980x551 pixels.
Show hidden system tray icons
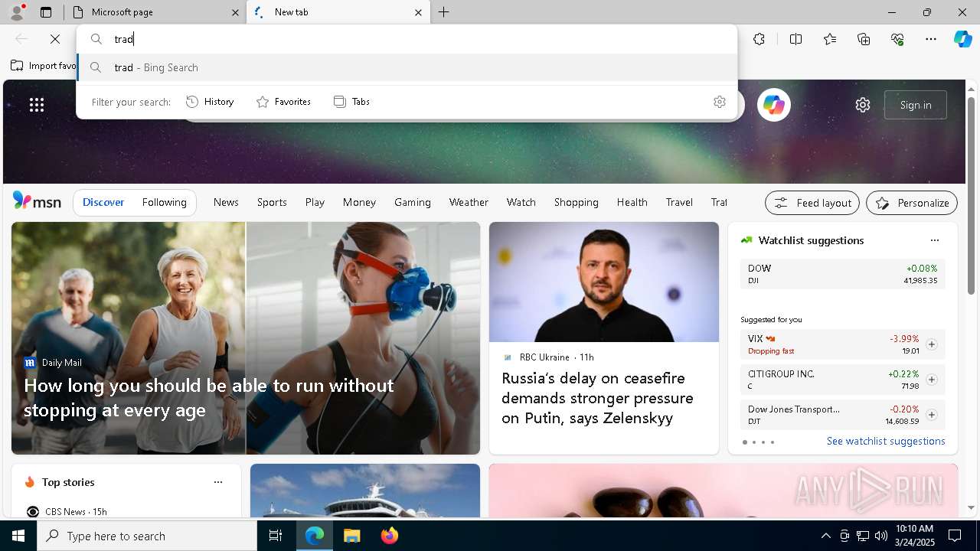click(825, 536)
